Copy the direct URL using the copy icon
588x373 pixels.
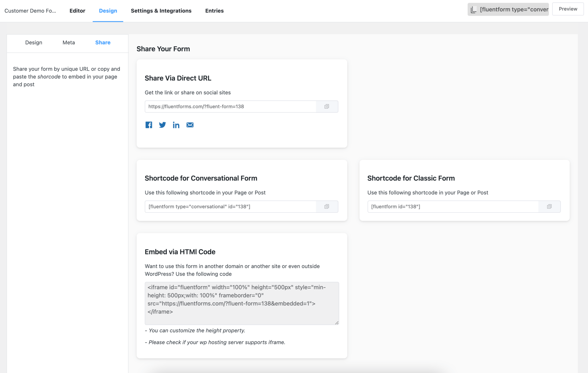click(x=326, y=106)
